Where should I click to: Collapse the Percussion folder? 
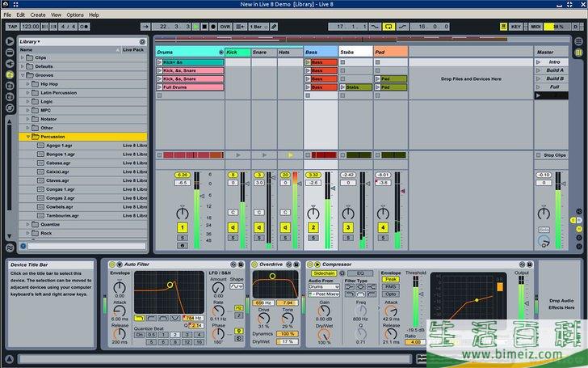(27, 137)
